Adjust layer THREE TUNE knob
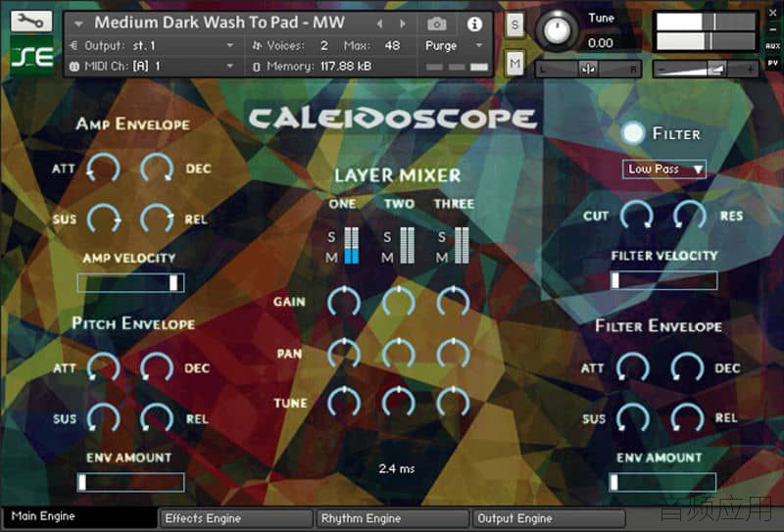 pos(453,402)
